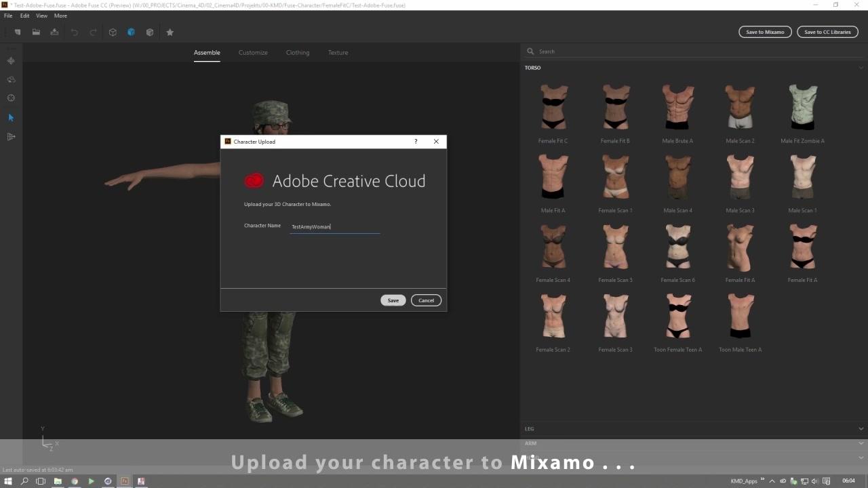Click the Redo icon in the toolbar
Image resolution: width=868 pixels, height=488 pixels.
[x=93, y=32]
